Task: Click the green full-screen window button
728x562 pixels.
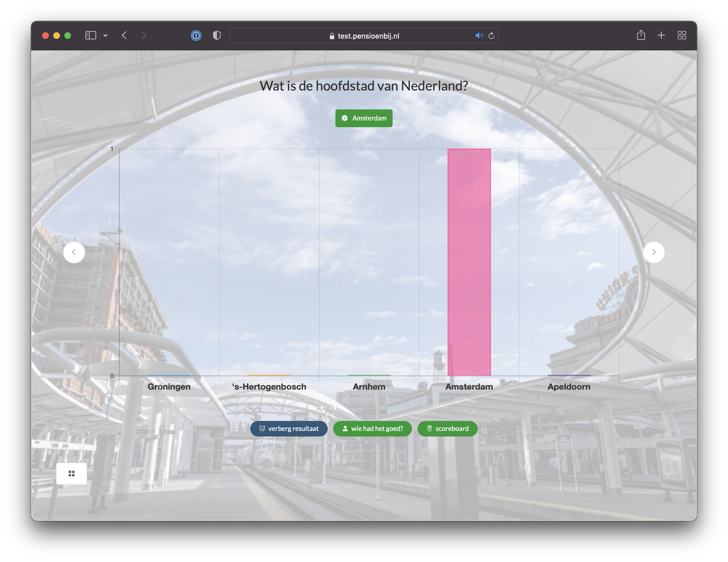Action: coord(68,35)
